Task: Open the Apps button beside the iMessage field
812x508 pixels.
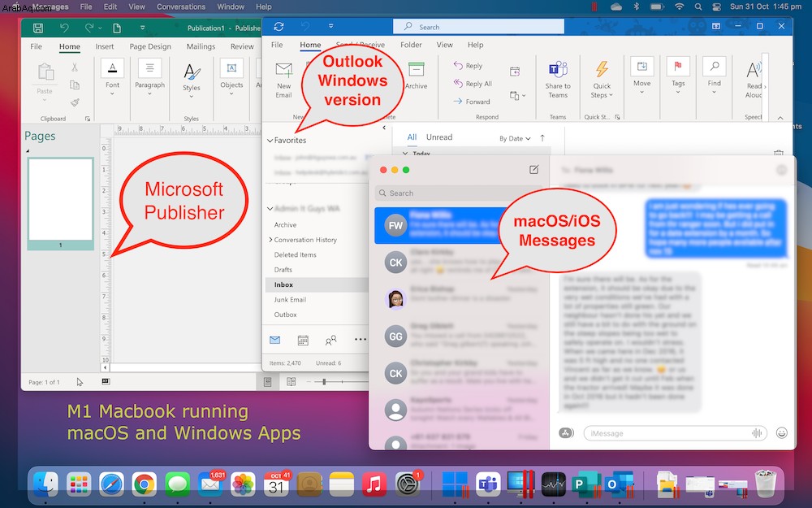Action: coord(566,433)
